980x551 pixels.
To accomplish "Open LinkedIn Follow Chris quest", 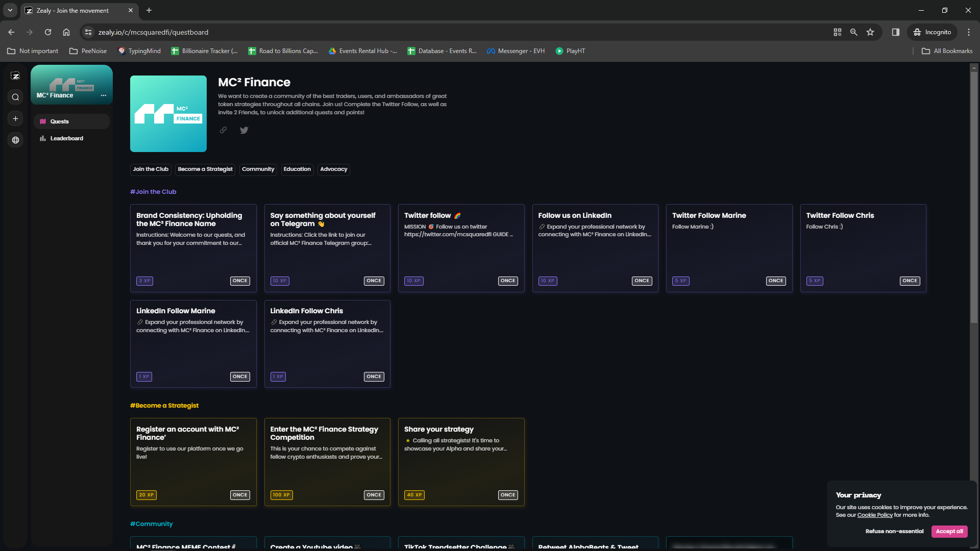I will click(327, 344).
